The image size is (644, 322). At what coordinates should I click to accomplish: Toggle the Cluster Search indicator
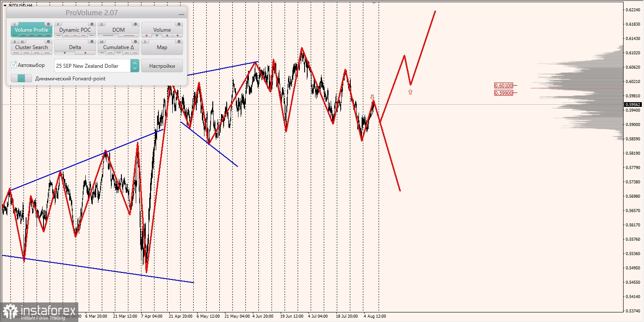point(31,47)
